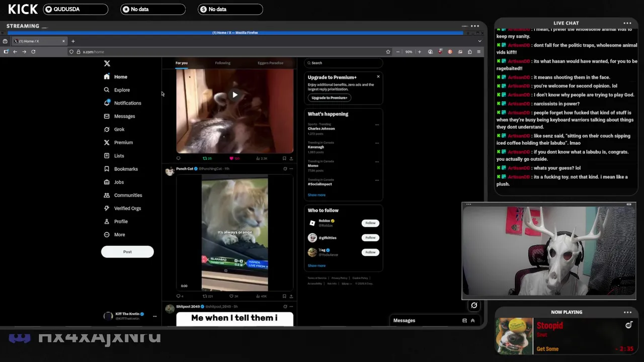Share the Punch Cat post

[x=291, y=296]
